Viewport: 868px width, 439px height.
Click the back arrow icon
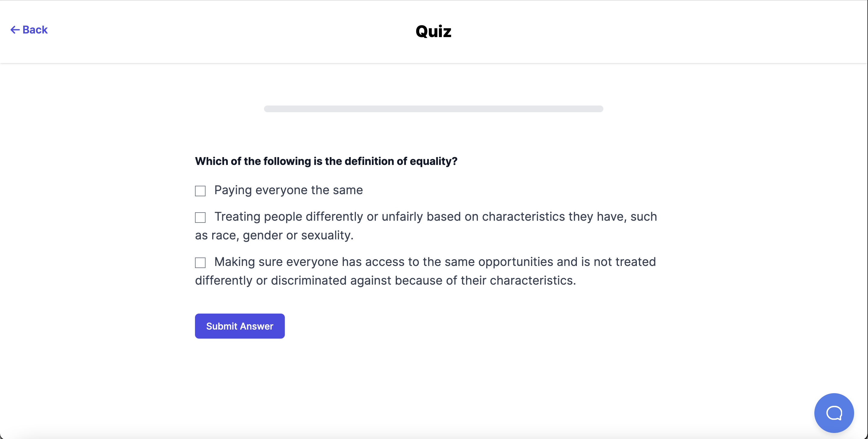[x=15, y=30]
